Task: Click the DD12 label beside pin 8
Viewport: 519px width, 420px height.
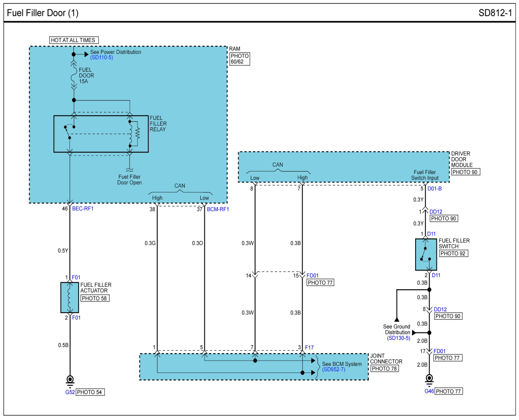Action: click(x=440, y=309)
